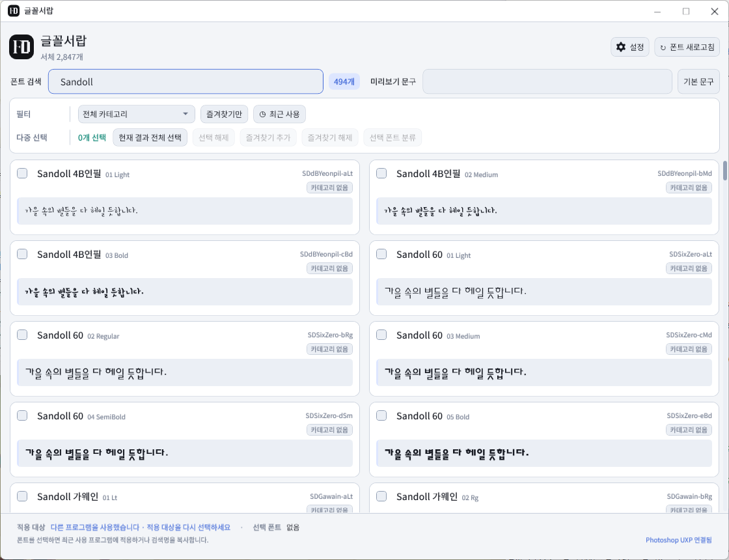729x560 pixels.
Task: Click the SDSixZero-cMd PostScript name
Action: [x=689, y=335]
